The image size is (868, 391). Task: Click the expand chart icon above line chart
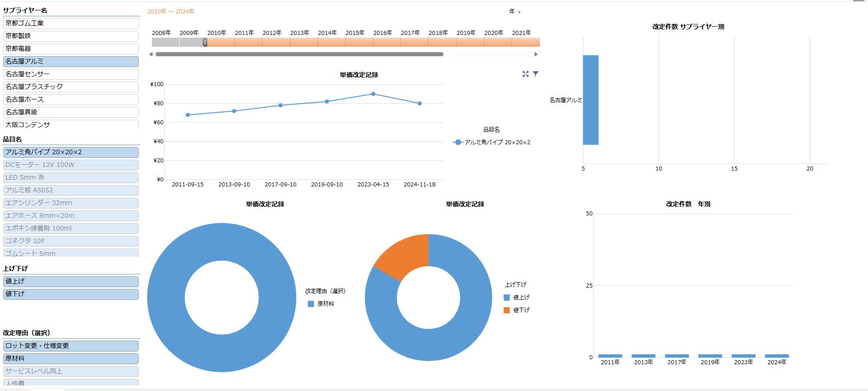[x=525, y=74]
